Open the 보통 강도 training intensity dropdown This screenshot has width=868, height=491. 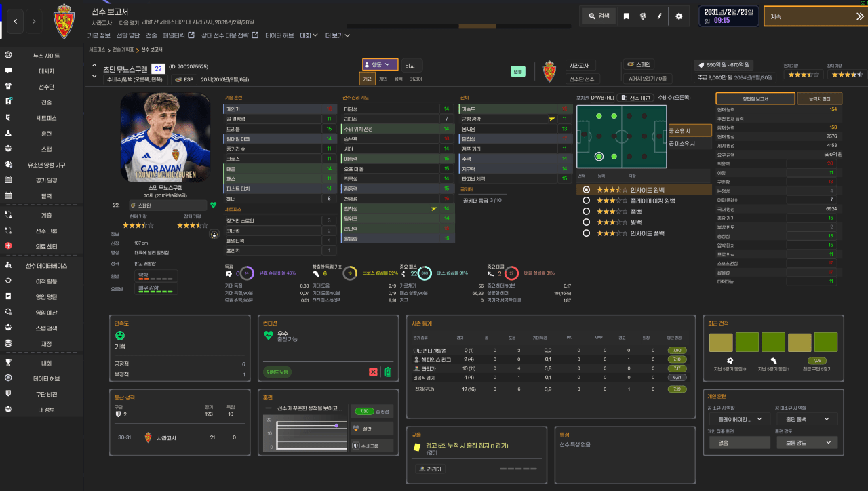[806, 442]
